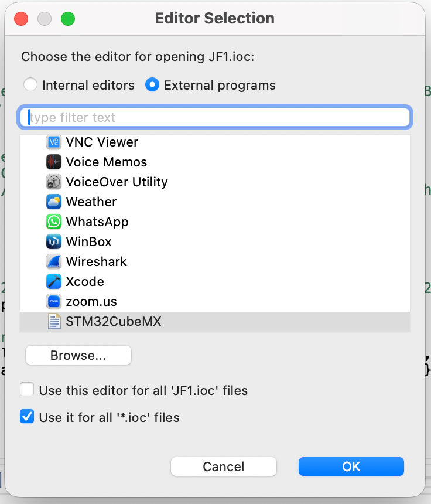The image size is (431, 504).
Task: Select the Xcode icon
Action: click(x=54, y=281)
